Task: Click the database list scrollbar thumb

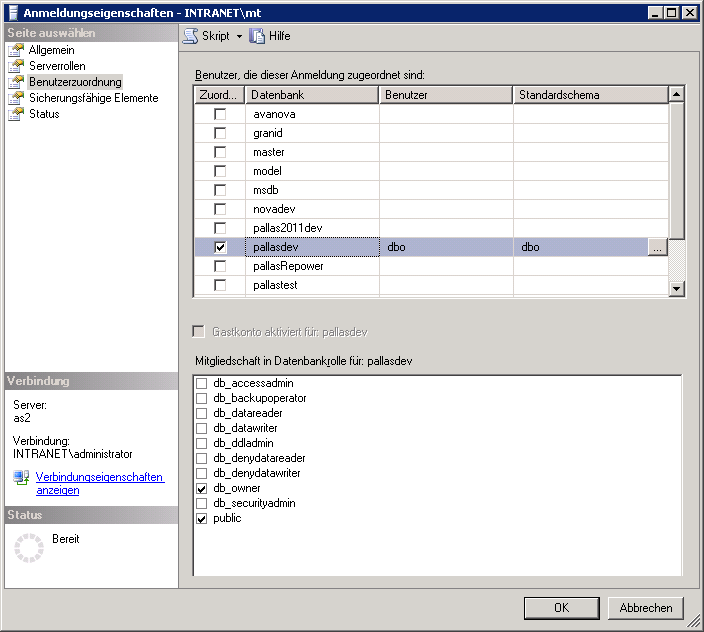Action: (x=676, y=171)
